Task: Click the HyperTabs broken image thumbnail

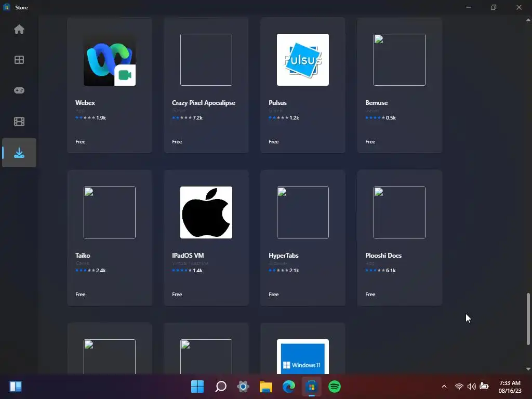Action: point(303,212)
